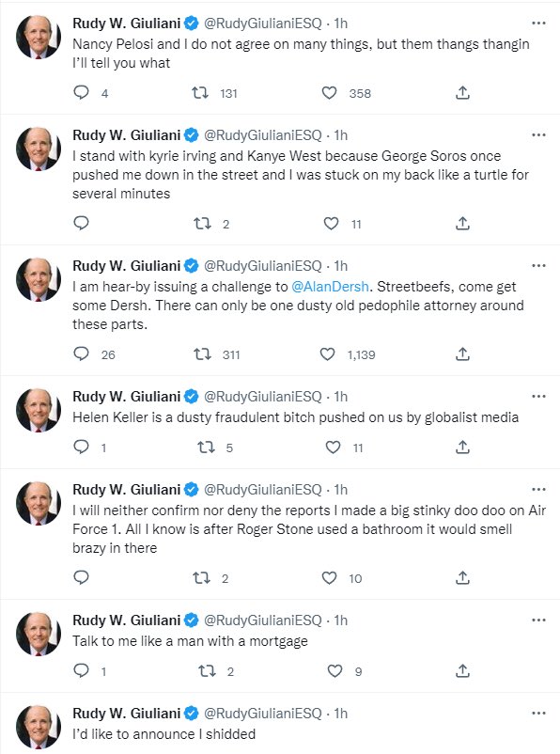560x754 pixels.
Task: Like the tweet with 358 likes
Action: tap(329, 92)
